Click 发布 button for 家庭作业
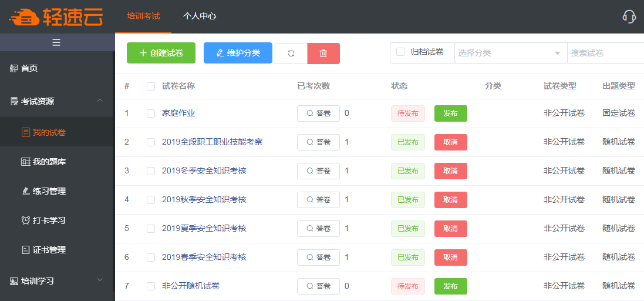The width and height of the screenshot is (644, 301). point(450,113)
